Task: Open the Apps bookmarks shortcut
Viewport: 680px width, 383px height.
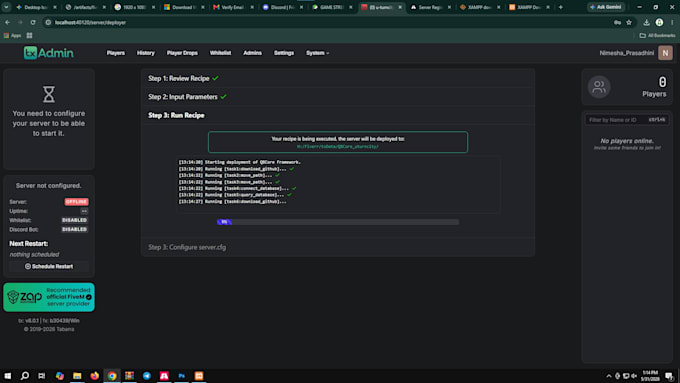Action: [12, 36]
